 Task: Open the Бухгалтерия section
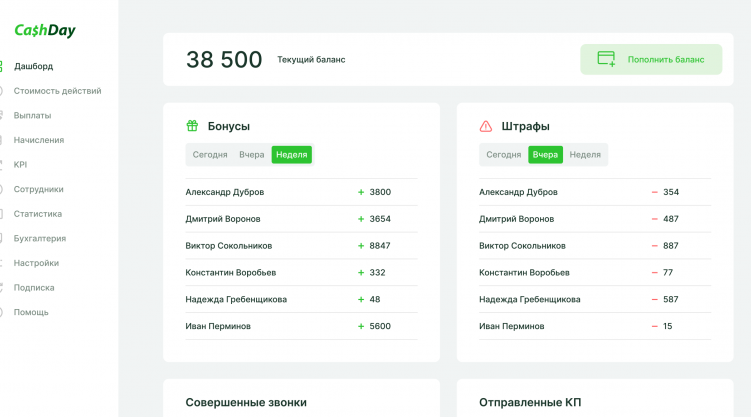[40, 238]
